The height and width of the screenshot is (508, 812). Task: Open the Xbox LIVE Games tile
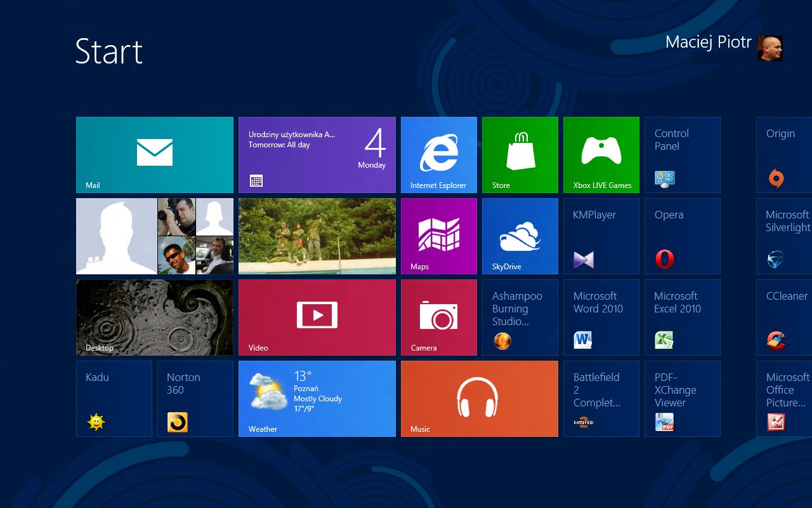click(x=601, y=155)
